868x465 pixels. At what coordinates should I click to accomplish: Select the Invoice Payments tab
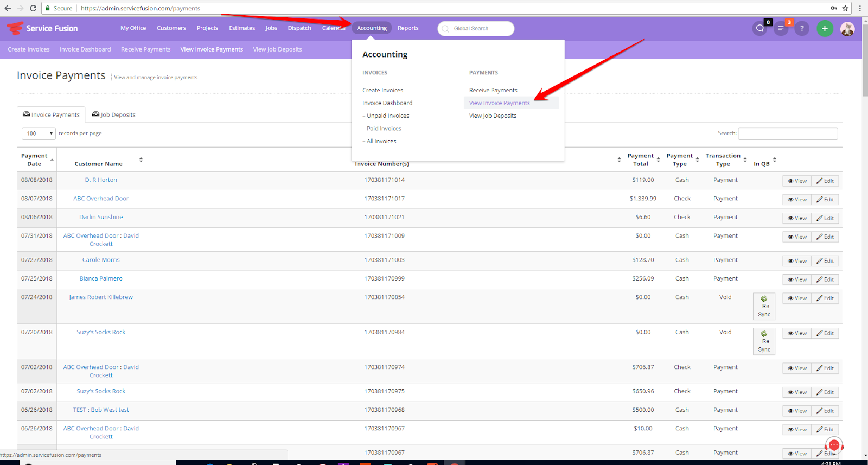pos(51,115)
